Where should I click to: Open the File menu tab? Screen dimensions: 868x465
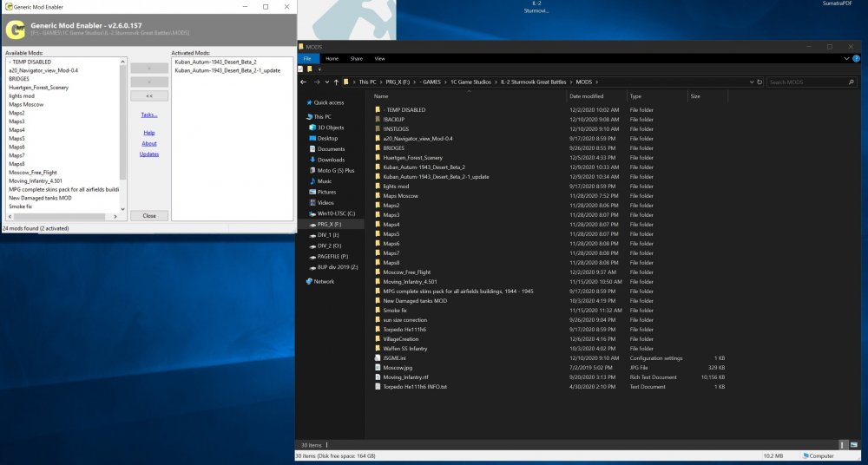(x=308, y=58)
